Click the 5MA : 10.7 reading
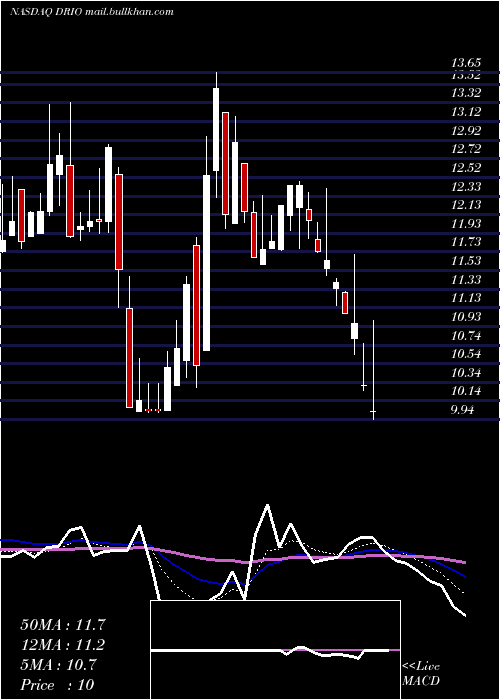The width and height of the screenshot is (500, 700). tap(58, 665)
